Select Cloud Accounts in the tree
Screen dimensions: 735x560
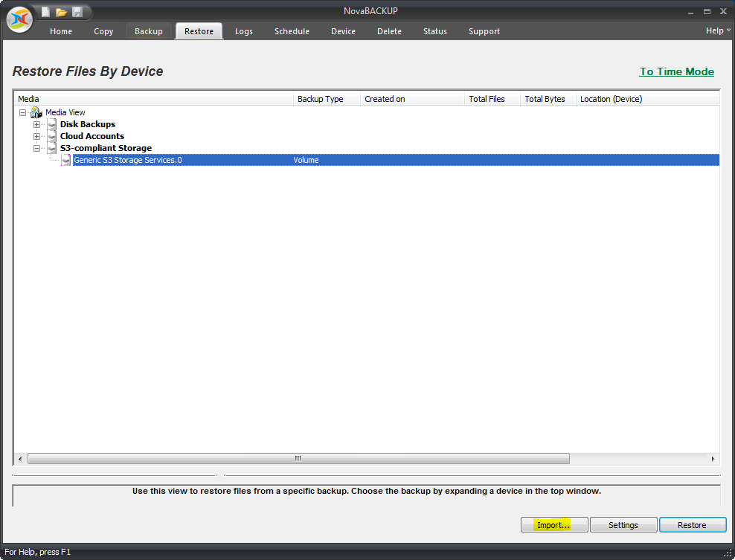point(92,136)
